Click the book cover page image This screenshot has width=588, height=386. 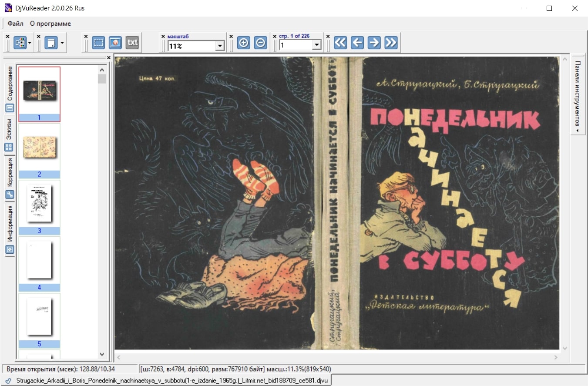pos(337,203)
